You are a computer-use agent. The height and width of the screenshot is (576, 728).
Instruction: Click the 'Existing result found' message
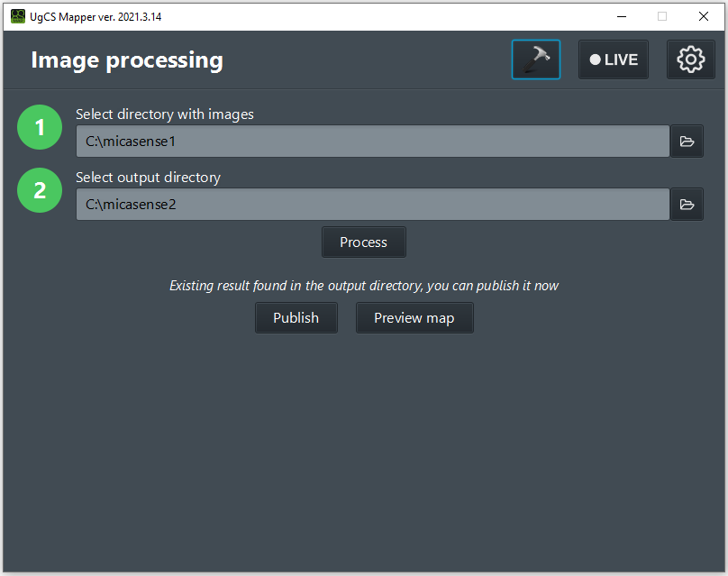click(x=364, y=285)
